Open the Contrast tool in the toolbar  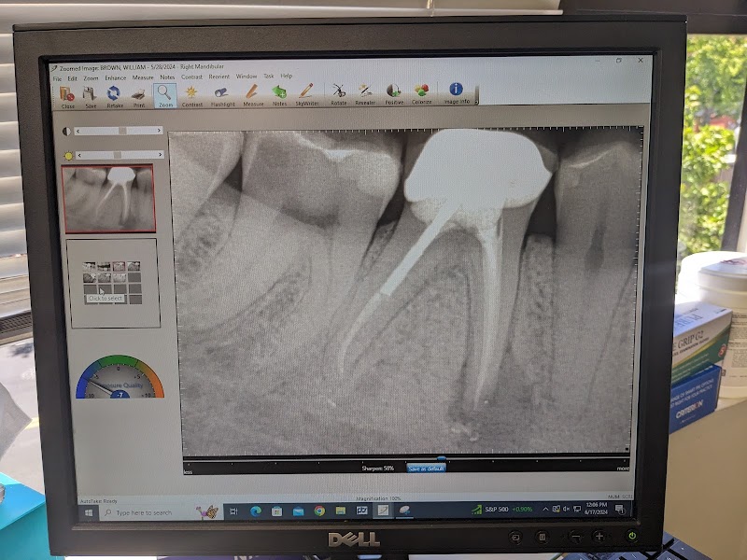[191, 95]
